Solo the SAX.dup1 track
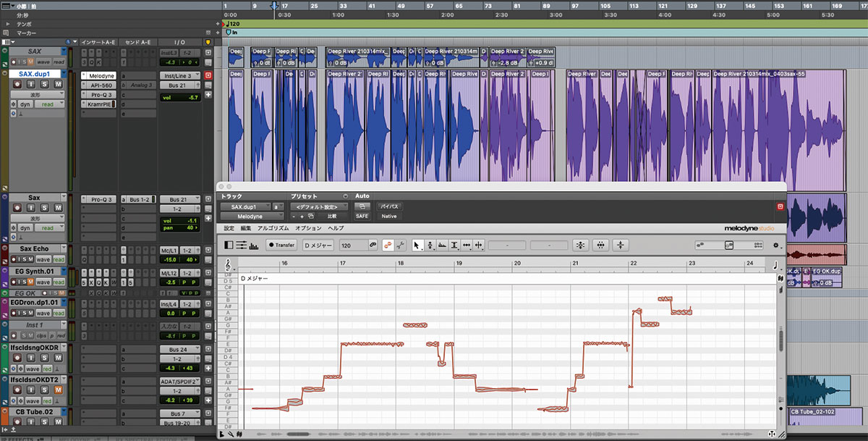 click(45, 85)
